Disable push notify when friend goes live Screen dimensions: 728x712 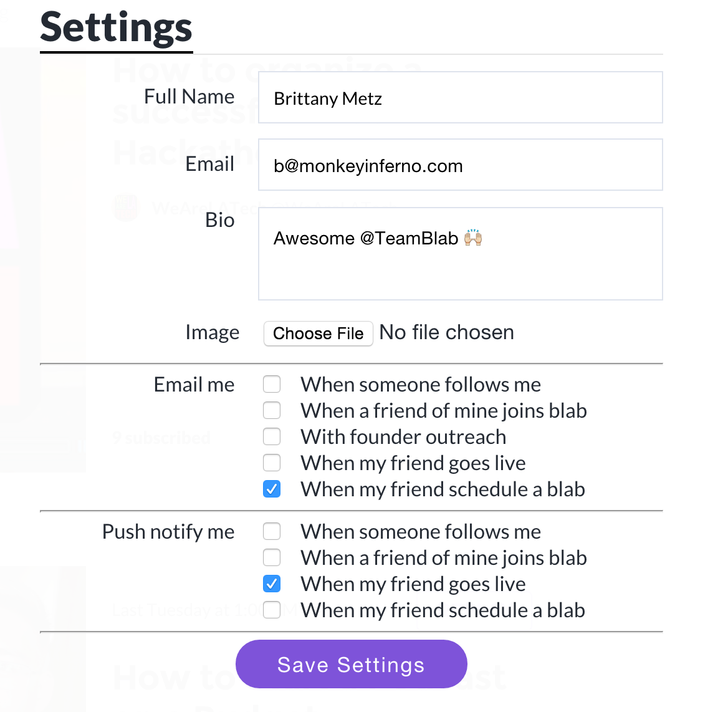click(x=272, y=584)
